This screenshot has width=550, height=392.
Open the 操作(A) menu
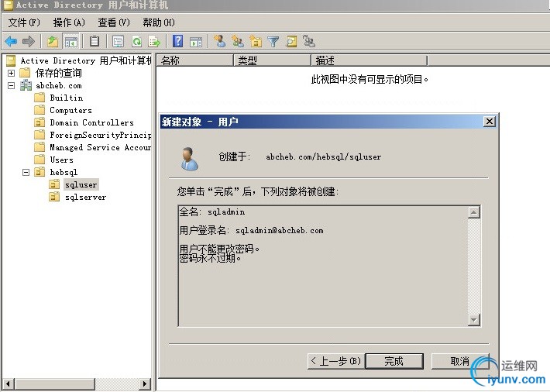[69, 22]
